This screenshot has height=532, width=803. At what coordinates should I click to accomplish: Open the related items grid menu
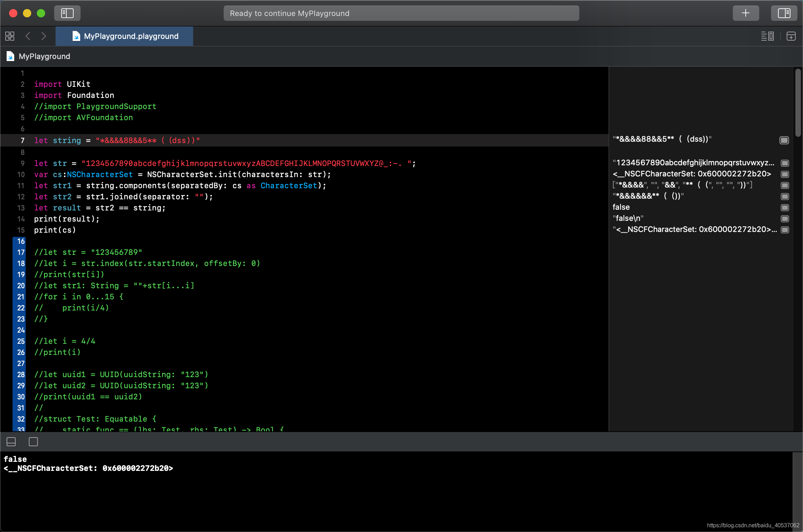[10, 36]
